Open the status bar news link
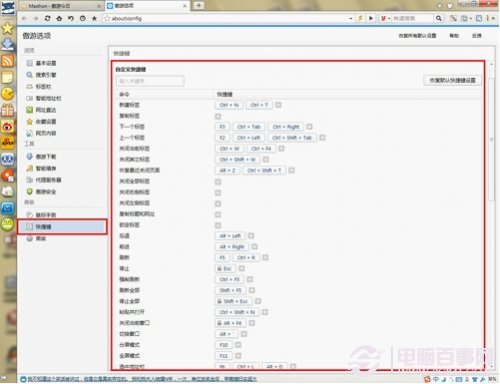This screenshot has width=500, height=384. pyautogui.click(x=142, y=379)
